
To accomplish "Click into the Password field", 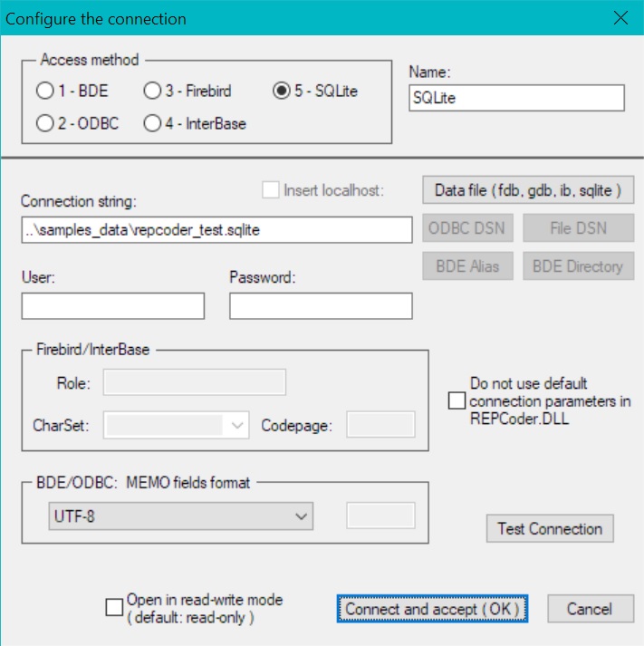I will click(x=321, y=306).
